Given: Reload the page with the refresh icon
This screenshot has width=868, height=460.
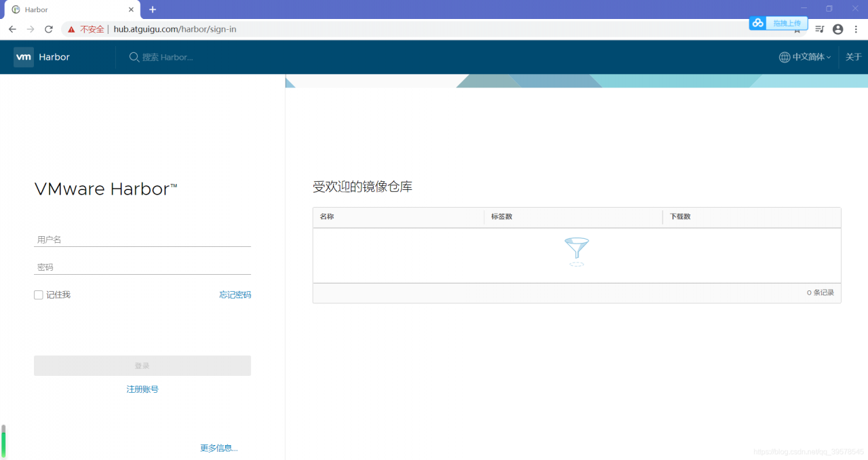Looking at the screenshot, I should pos(49,29).
